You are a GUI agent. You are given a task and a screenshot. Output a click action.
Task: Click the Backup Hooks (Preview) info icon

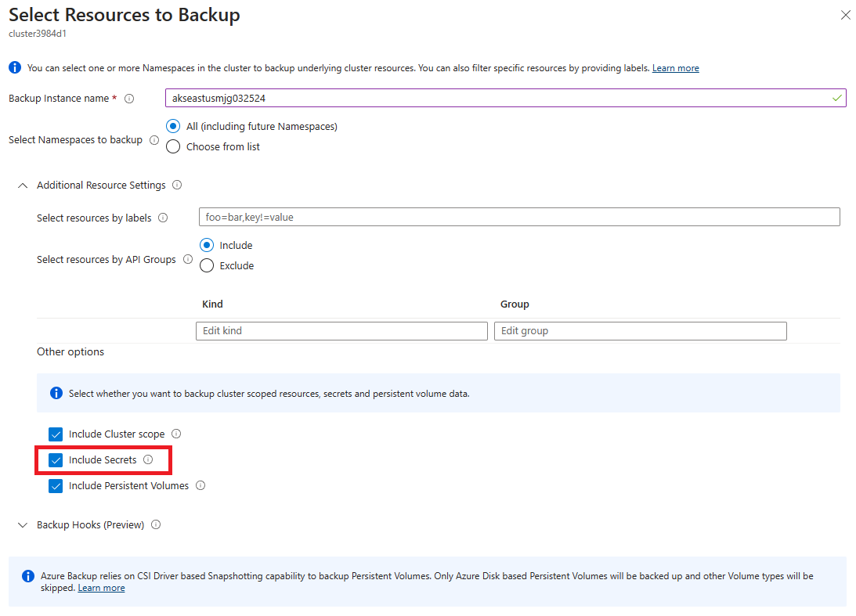point(156,524)
